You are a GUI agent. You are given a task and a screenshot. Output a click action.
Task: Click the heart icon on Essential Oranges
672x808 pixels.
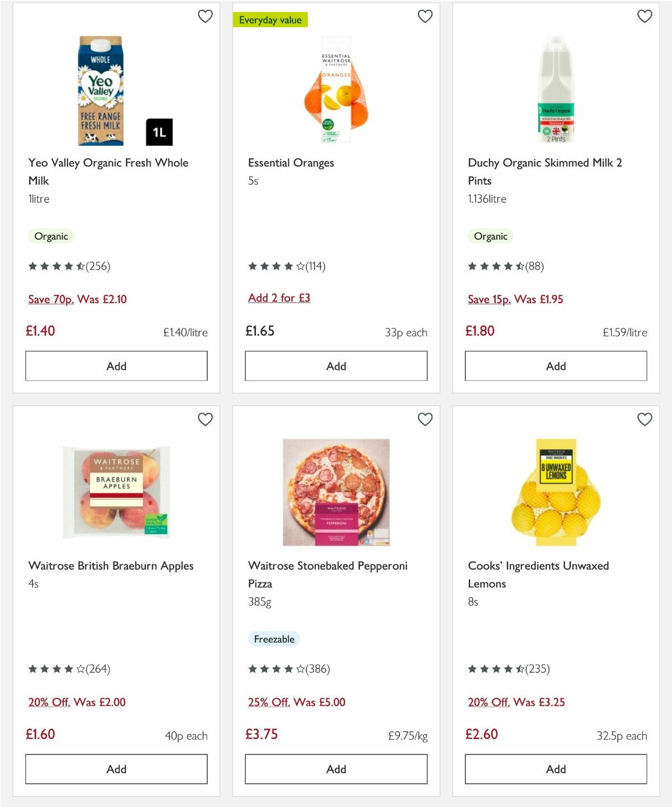pos(425,16)
